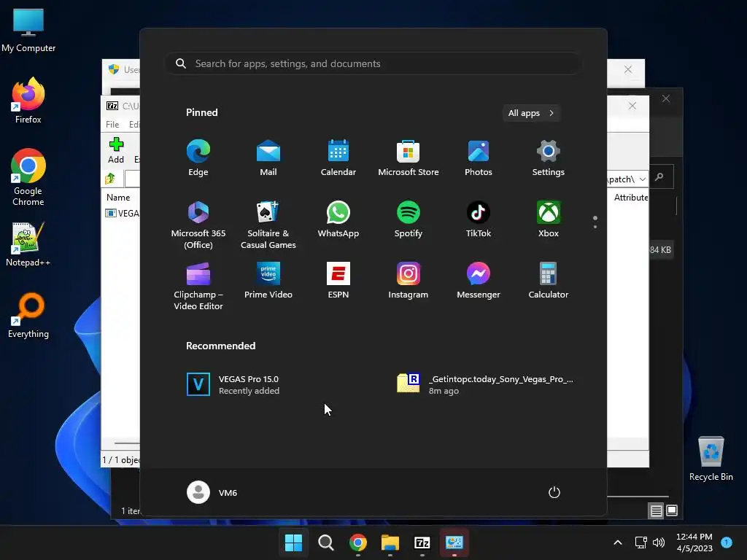This screenshot has width=747, height=560.
Task: Select the Google Chrome desktop shortcut
Action: tap(28, 177)
